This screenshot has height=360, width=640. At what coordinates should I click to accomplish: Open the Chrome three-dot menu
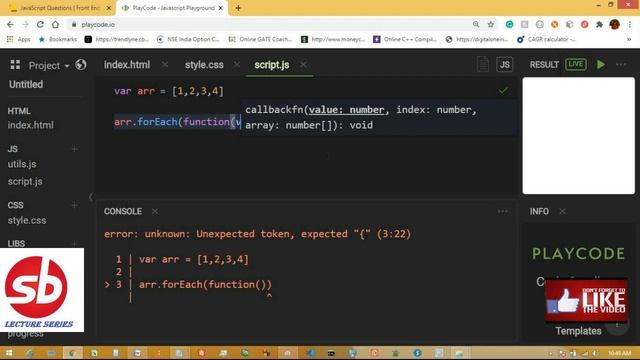click(x=630, y=24)
